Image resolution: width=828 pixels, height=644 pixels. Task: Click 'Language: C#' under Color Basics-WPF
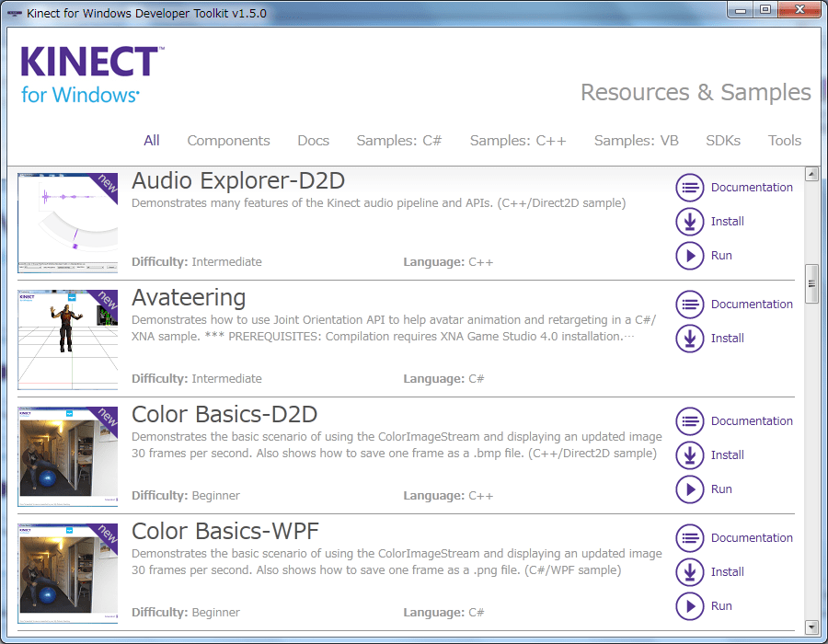pos(443,613)
